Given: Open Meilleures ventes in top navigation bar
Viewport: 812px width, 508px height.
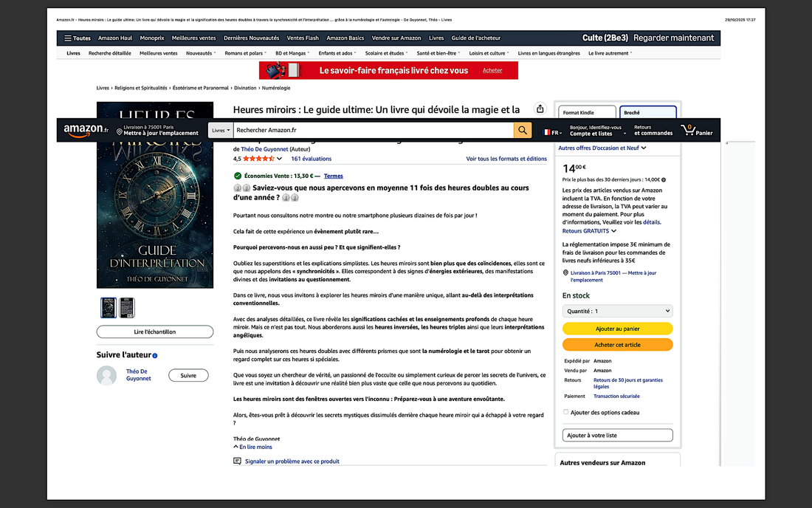Looking at the screenshot, I should click(193, 38).
